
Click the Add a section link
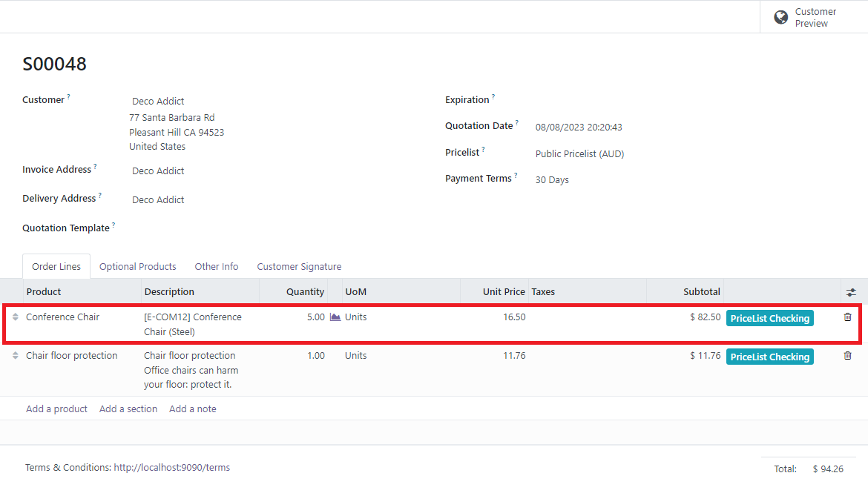coord(128,409)
